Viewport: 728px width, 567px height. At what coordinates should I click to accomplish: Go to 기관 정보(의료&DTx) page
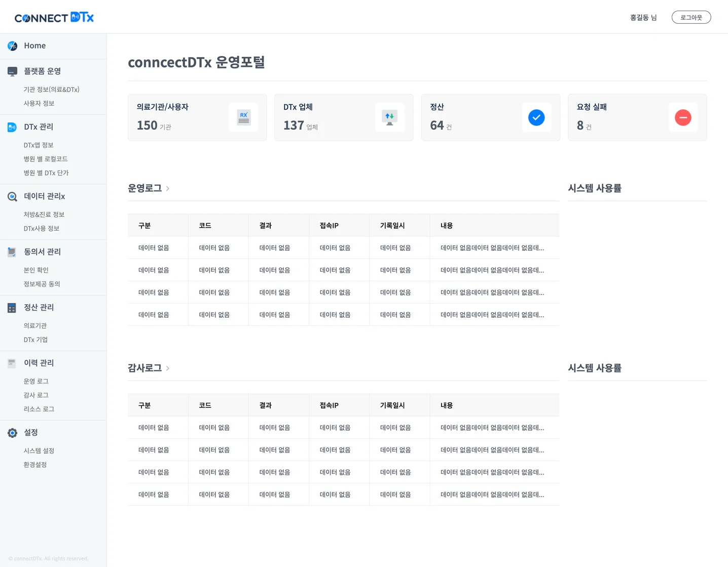pyautogui.click(x=51, y=90)
